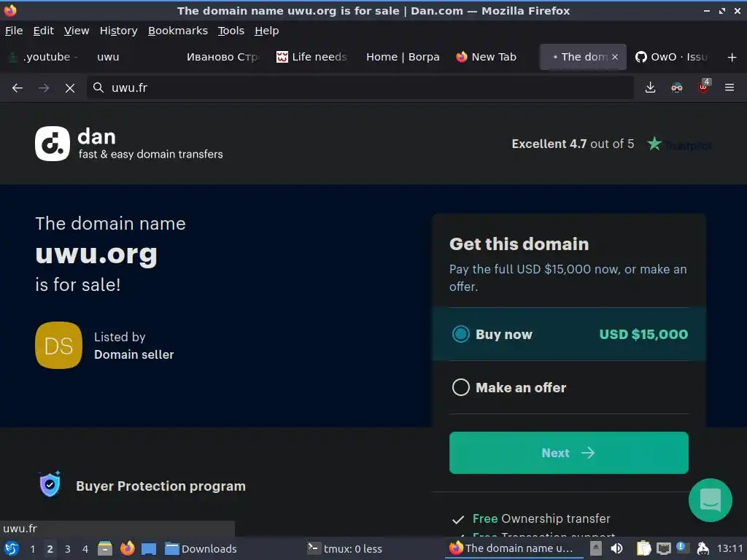Switch to the Life needs tab
Screen dimensions: 747x560
pyautogui.click(x=312, y=57)
